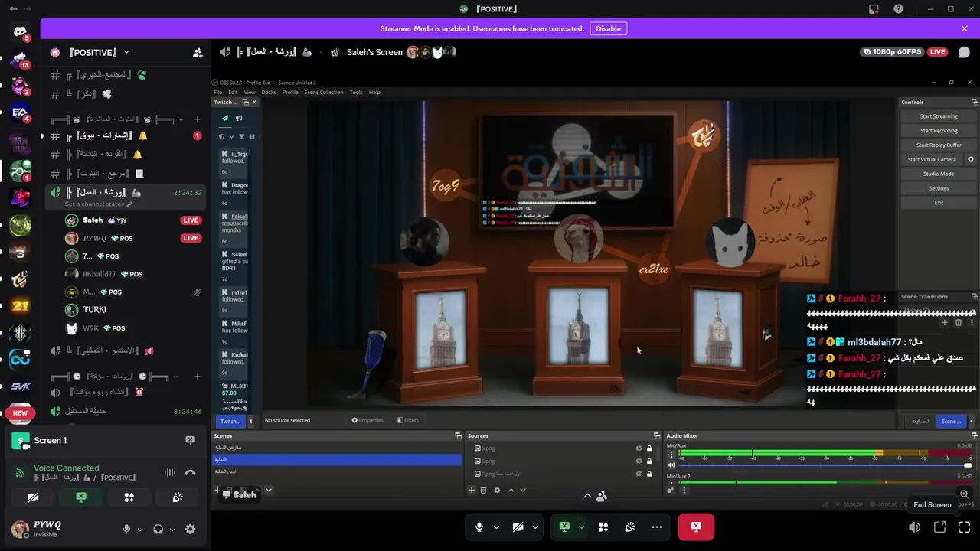Image resolution: width=980 pixels, height=551 pixels.
Task: Go forward with the title bar arrow
Action: [28, 9]
